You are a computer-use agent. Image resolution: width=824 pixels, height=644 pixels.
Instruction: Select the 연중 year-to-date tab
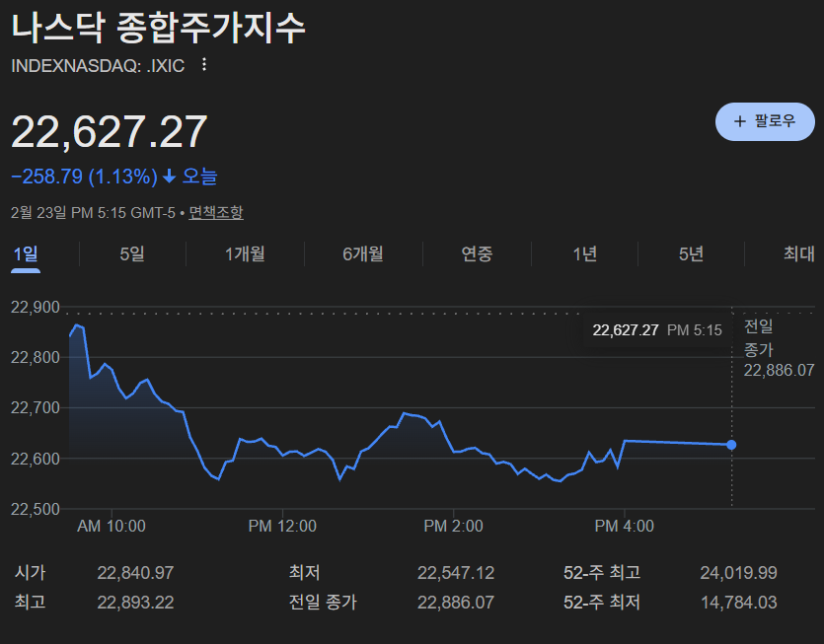coord(477,253)
